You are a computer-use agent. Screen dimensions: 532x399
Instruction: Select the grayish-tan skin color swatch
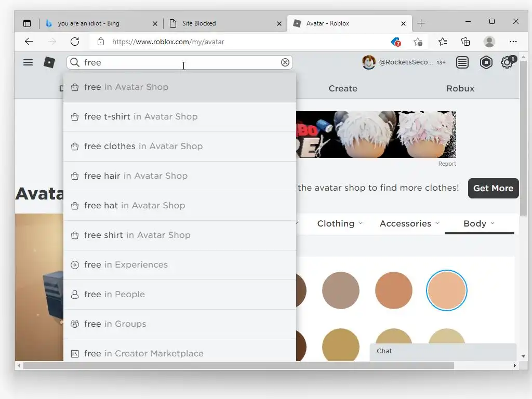pos(340,290)
